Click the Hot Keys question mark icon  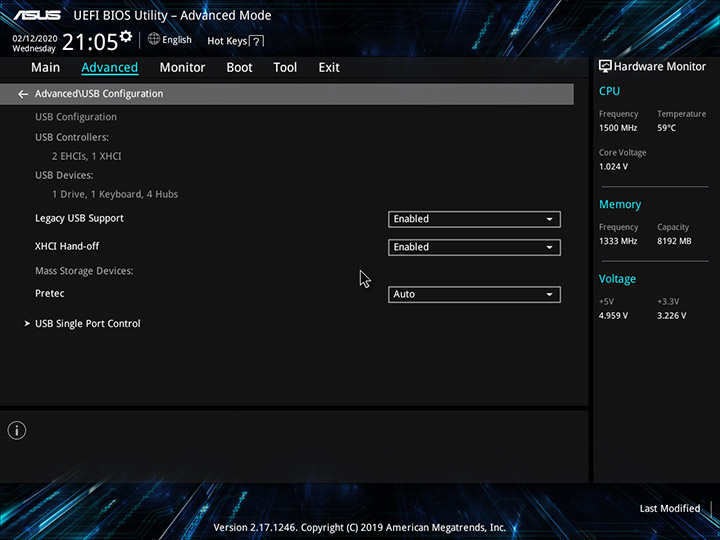[x=257, y=41]
